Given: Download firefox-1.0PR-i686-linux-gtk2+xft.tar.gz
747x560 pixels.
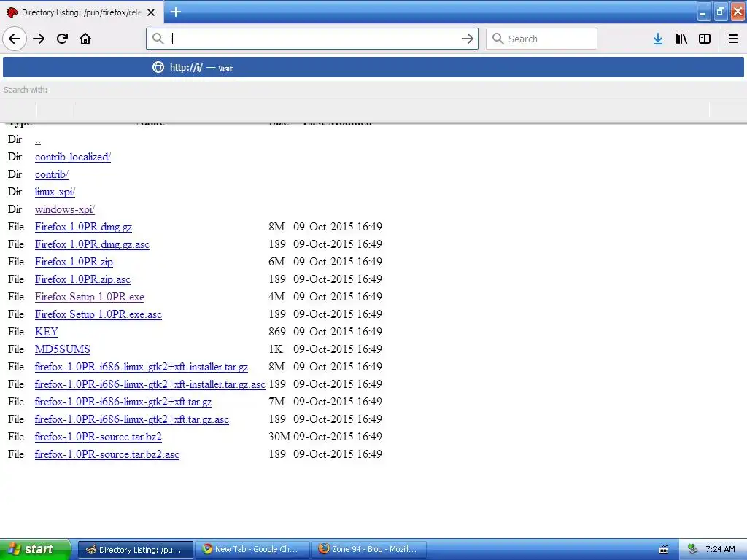Looking at the screenshot, I should click(123, 402).
